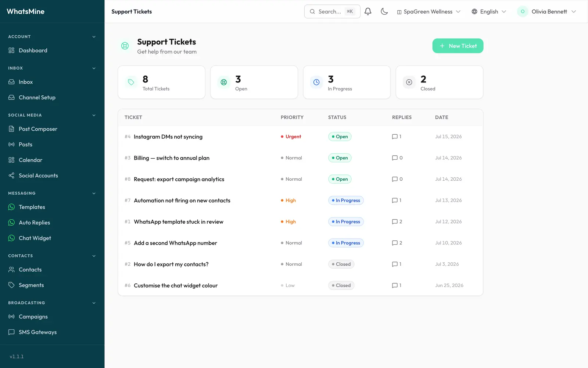Screen dimensions: 588x368
Task: Open the SpaGreen Wellness workspace dropdown
Action: [429, 12]
